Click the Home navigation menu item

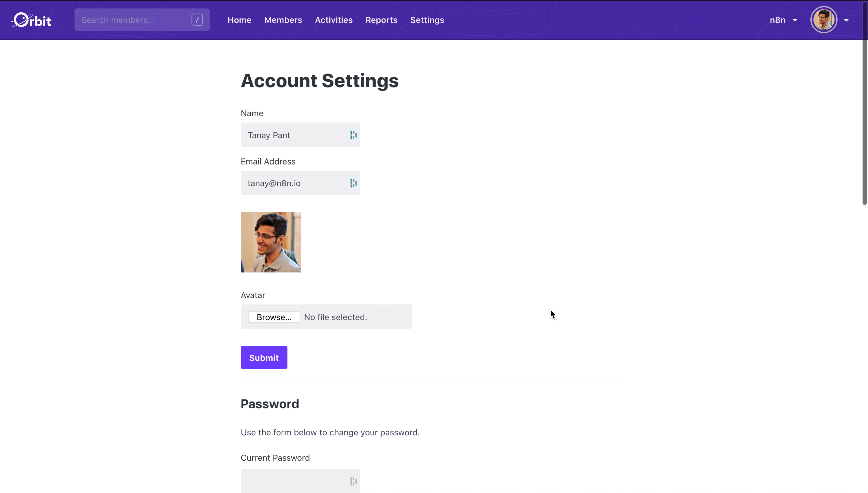point(240,20)
